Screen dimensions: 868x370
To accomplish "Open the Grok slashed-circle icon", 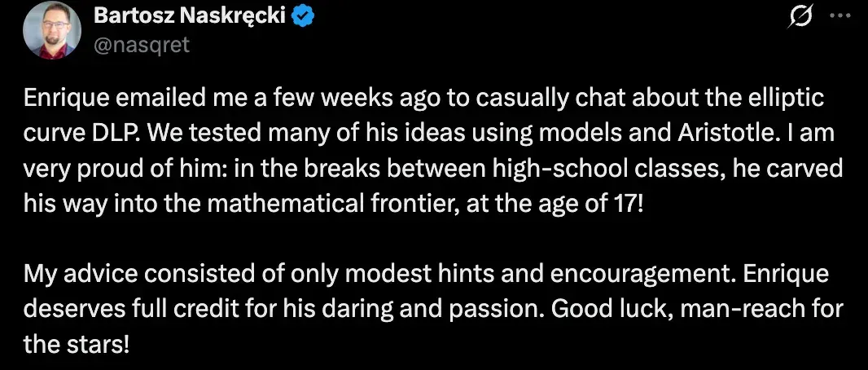I will click(x=803, y=17).
